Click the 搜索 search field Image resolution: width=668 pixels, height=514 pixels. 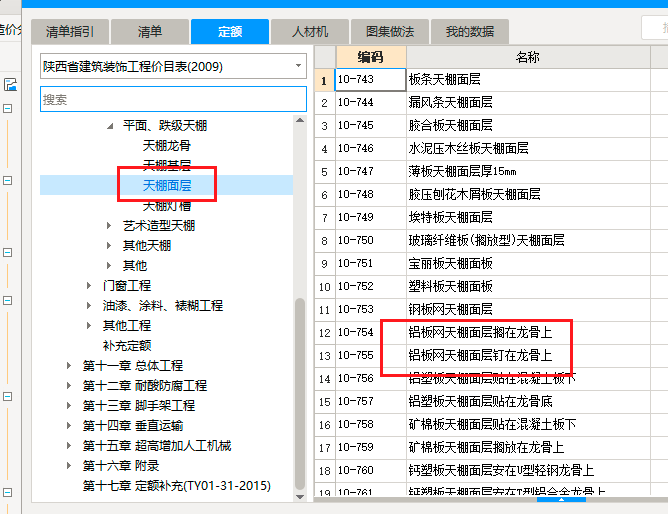(x=173, y=99)
